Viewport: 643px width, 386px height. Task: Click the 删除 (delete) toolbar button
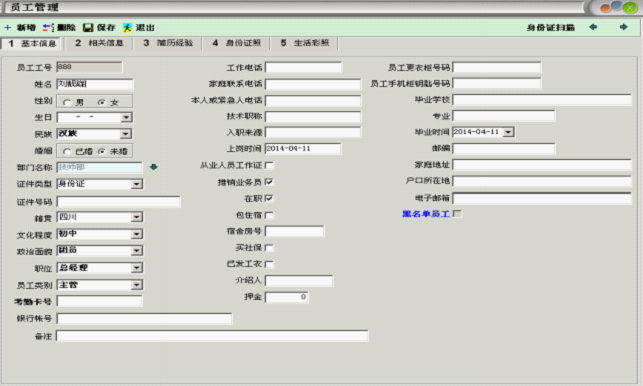tap(59, 28)
